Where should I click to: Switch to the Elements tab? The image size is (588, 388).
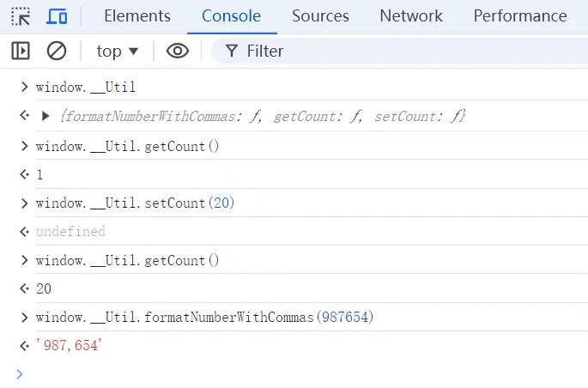(x=137, y=16)
